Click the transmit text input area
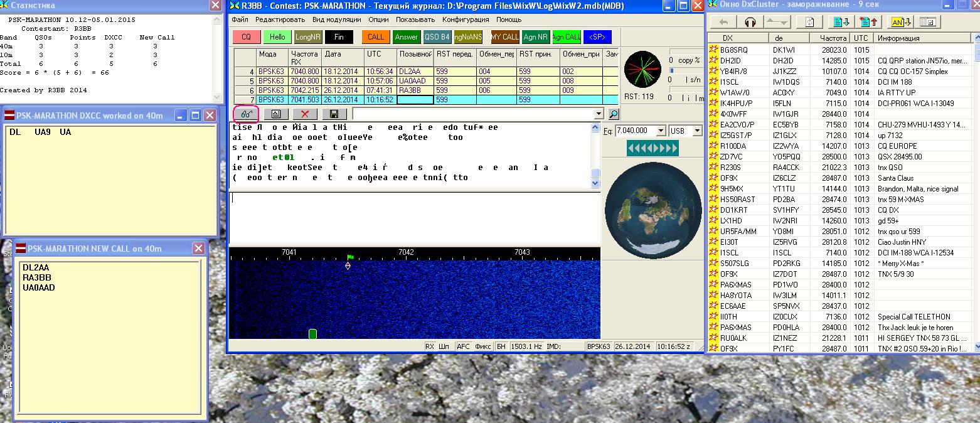The width and height of the screenshot is (980, 423). 414,217
